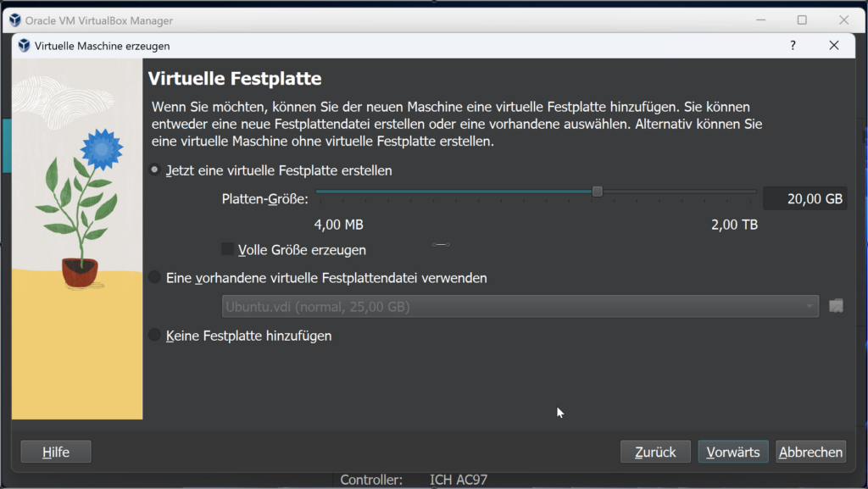Cancel the wizard with Abbrechen
Viewport: 868px width, 489px height.
pyautogui.click(x=811, y=452)
